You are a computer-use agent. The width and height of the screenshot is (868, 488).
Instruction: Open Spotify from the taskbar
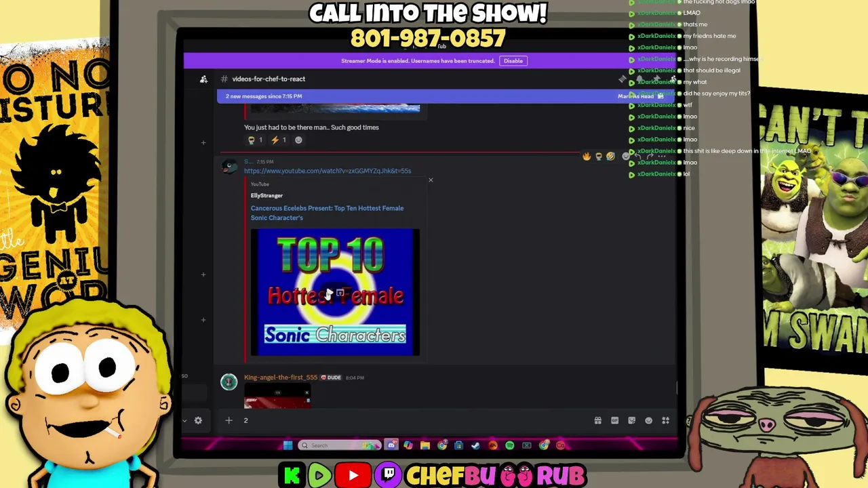point(509,445)
